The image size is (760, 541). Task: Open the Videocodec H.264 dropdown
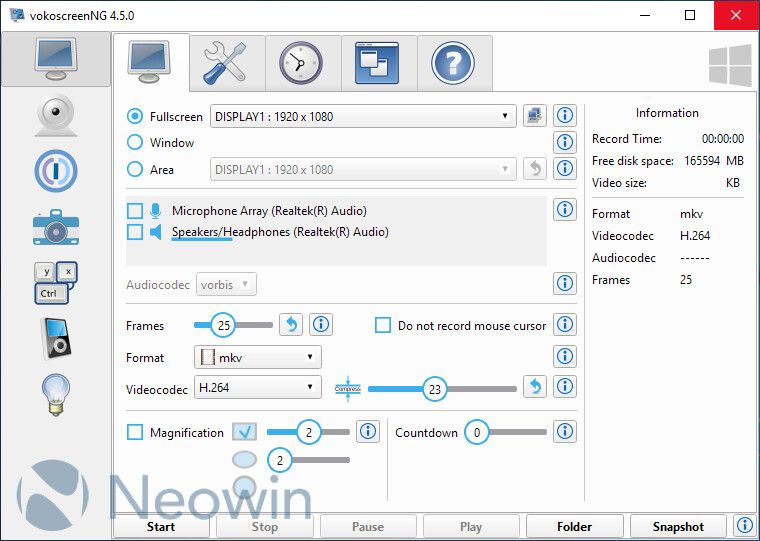pos(257,387)
